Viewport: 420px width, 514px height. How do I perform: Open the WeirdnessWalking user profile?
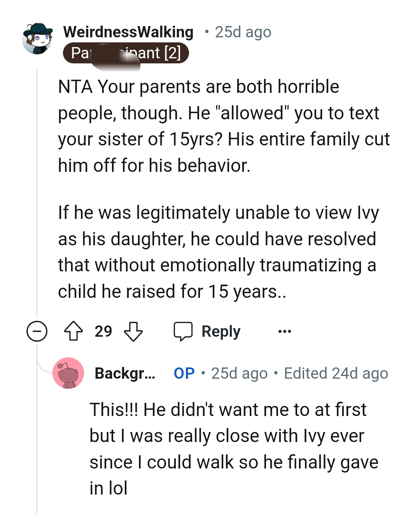[128, 32]
